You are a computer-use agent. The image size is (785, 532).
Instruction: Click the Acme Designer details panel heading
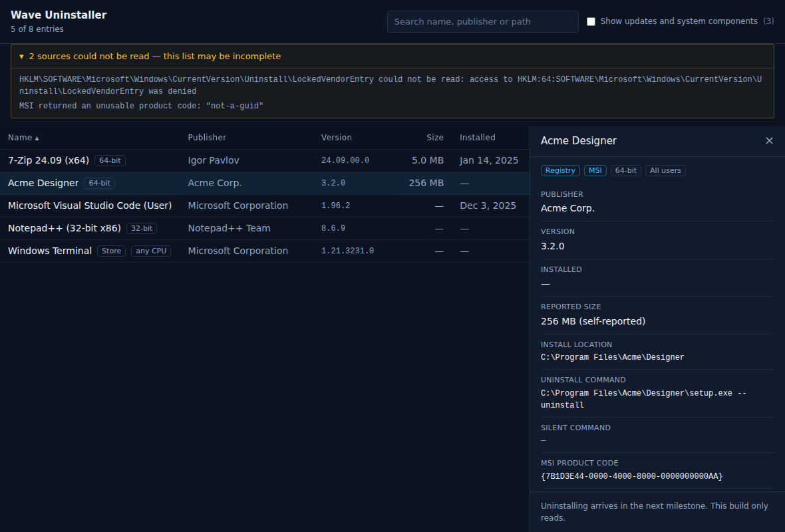click(578, 140)
